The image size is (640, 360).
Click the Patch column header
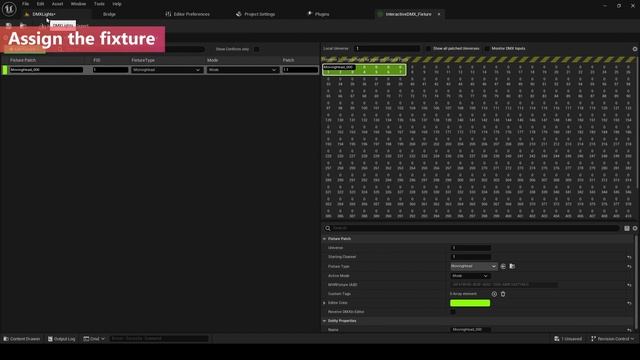(289, 60)
